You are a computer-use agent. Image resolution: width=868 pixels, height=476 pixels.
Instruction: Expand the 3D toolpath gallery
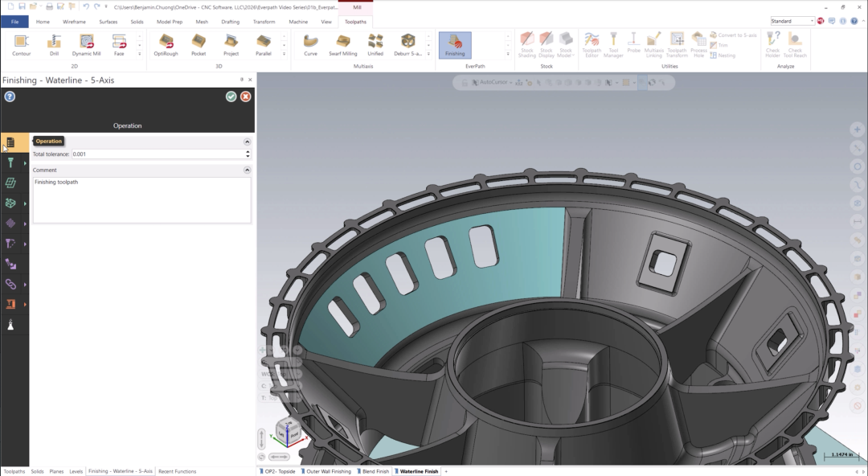[x=284, y=54]
